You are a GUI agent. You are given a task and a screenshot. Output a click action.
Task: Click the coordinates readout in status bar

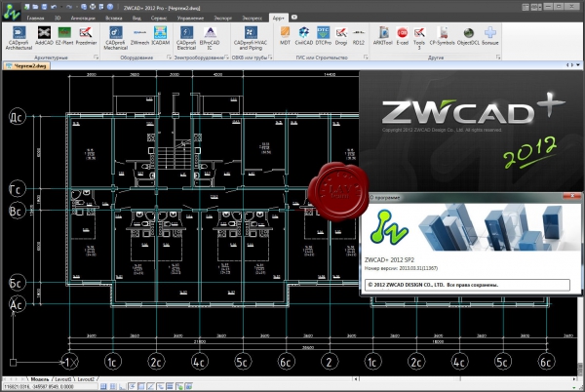click(x=51, y=387)
